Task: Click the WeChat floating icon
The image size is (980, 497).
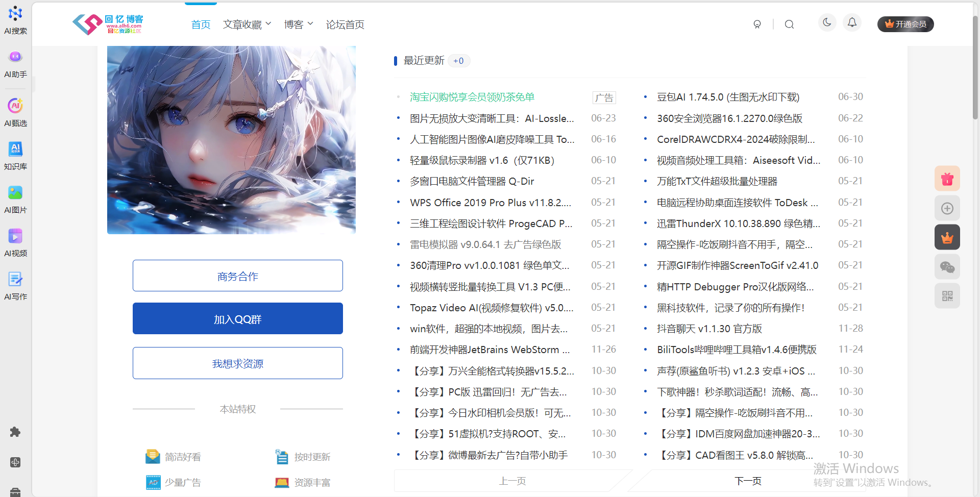Action: coord(947,267)
